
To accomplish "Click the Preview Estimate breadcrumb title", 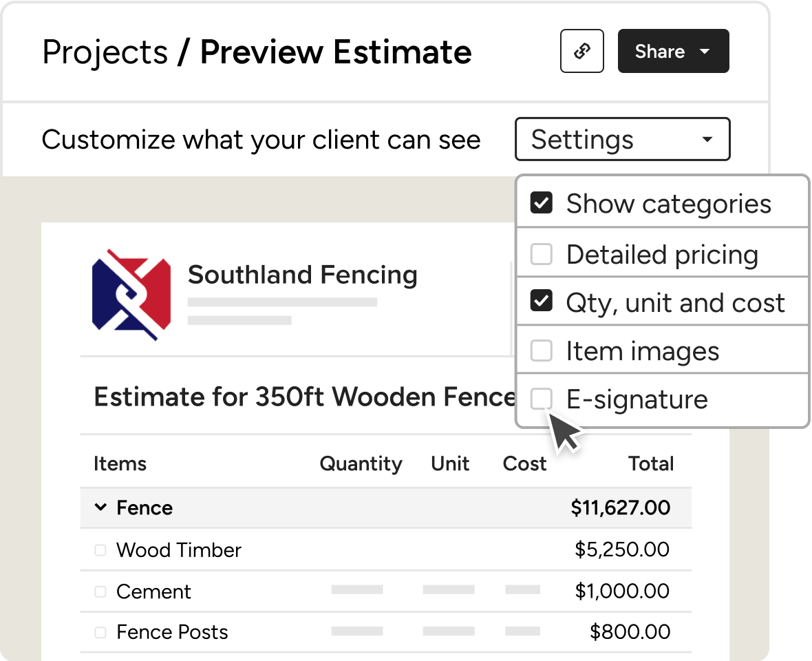I will tap(336, 52).
